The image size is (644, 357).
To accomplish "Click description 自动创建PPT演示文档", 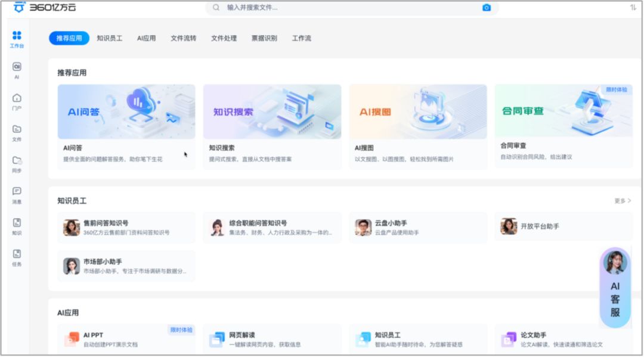I will pyautogui.click(x=110, y=344).
